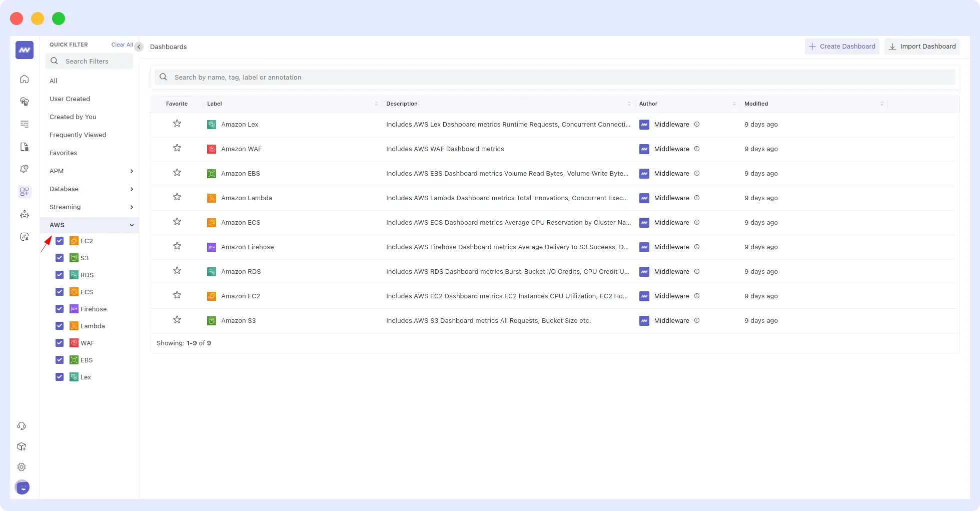Click the macOS green maximize button
Screen dimensions: 980x511
coord(59,19)
